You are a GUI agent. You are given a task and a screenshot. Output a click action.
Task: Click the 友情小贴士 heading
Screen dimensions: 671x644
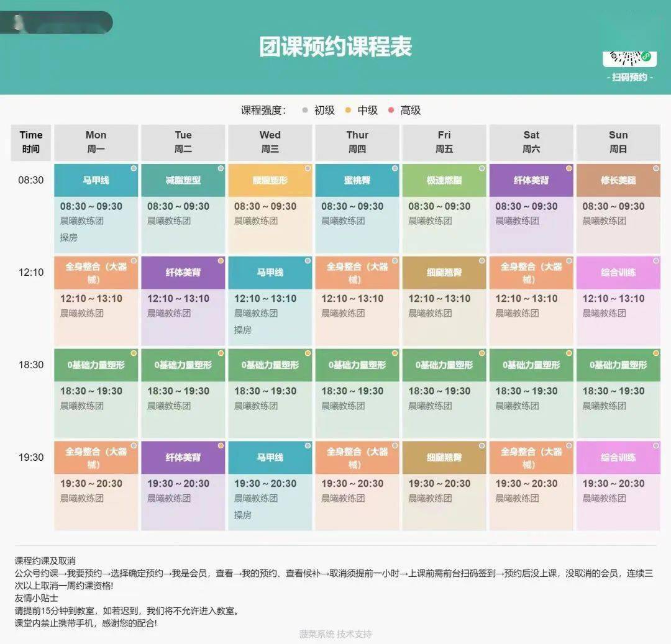click(36, 598)
